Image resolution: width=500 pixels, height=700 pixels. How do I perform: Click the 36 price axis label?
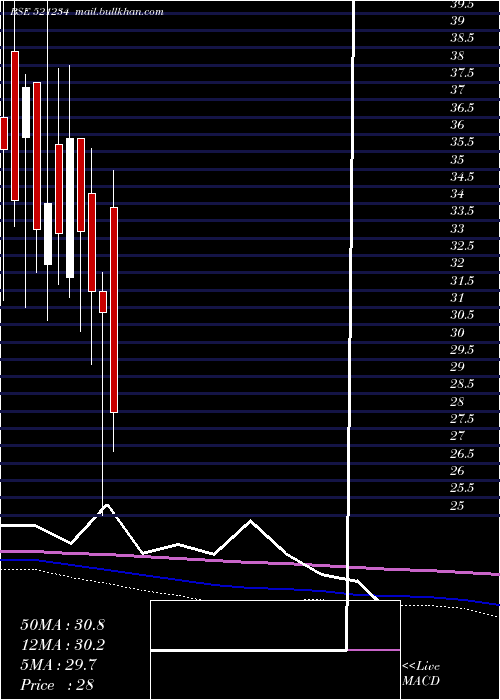click(x=458, y=124)
